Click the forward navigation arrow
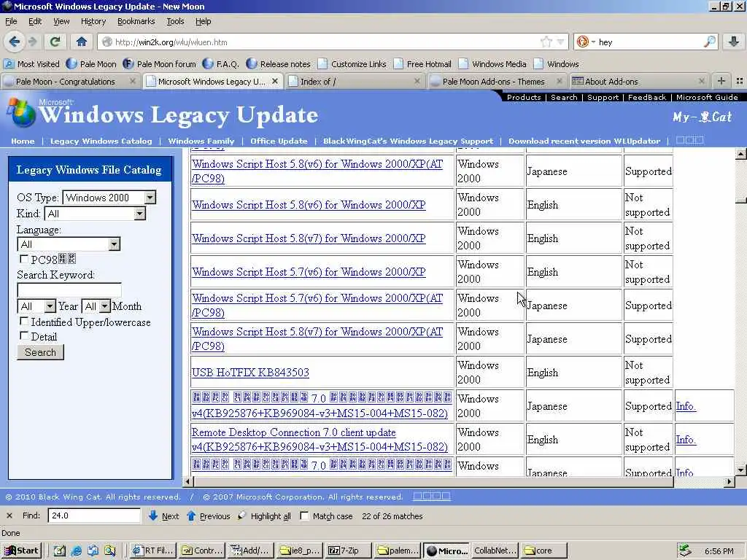The height and width of the screenshot is (560, 747). 32,42
